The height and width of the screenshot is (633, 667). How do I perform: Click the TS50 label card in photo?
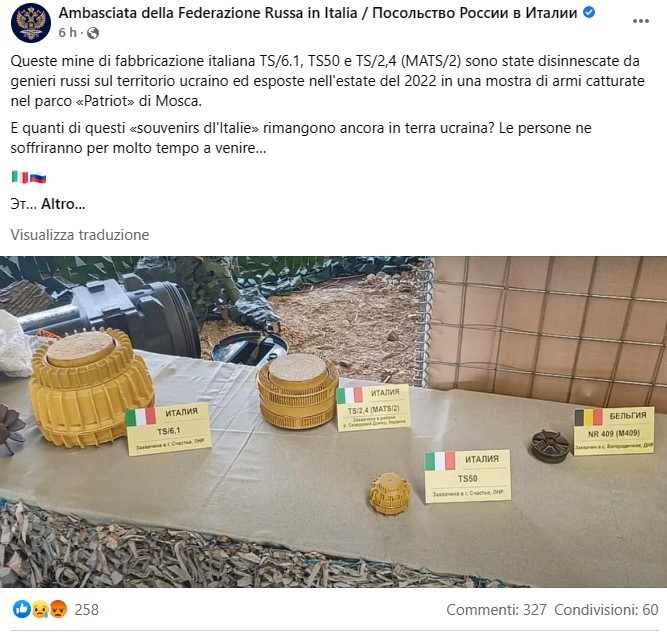[x=467, y=476]
